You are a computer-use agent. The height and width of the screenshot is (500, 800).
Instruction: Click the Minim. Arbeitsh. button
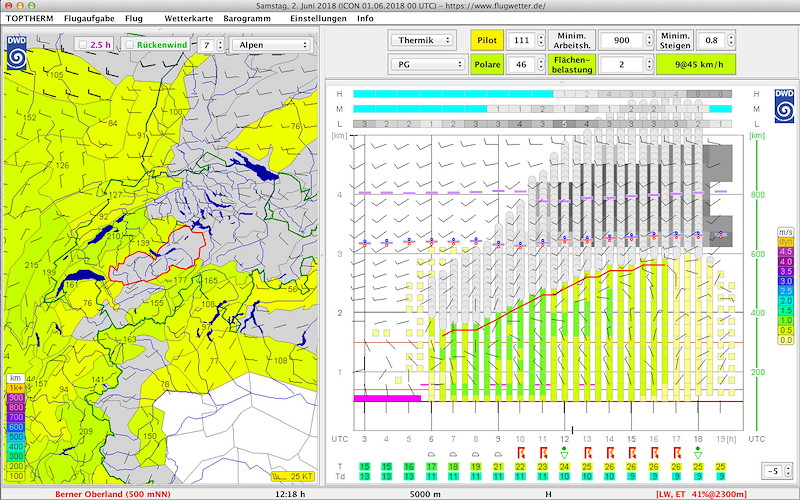572,40
